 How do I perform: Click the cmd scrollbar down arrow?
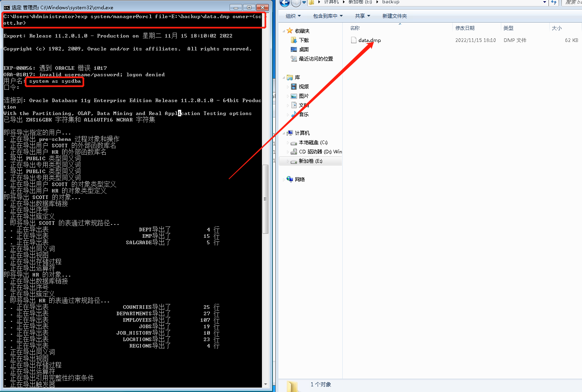point(265,384)
